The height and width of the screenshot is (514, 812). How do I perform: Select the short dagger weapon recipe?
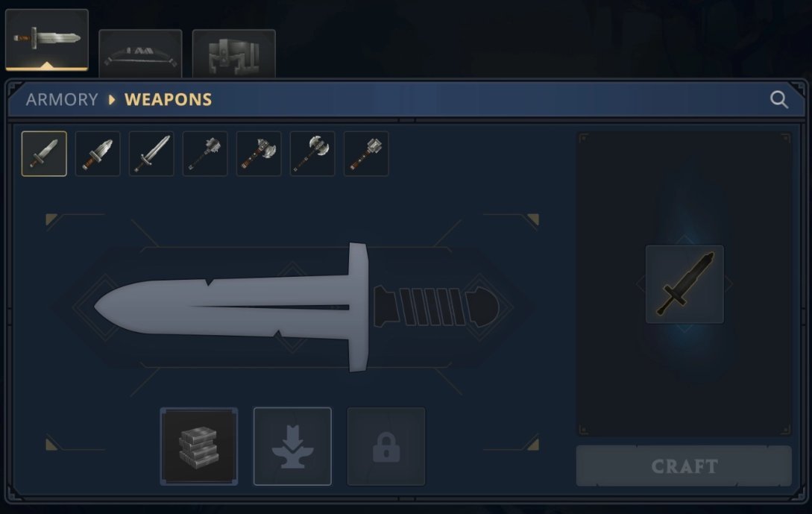44,154
